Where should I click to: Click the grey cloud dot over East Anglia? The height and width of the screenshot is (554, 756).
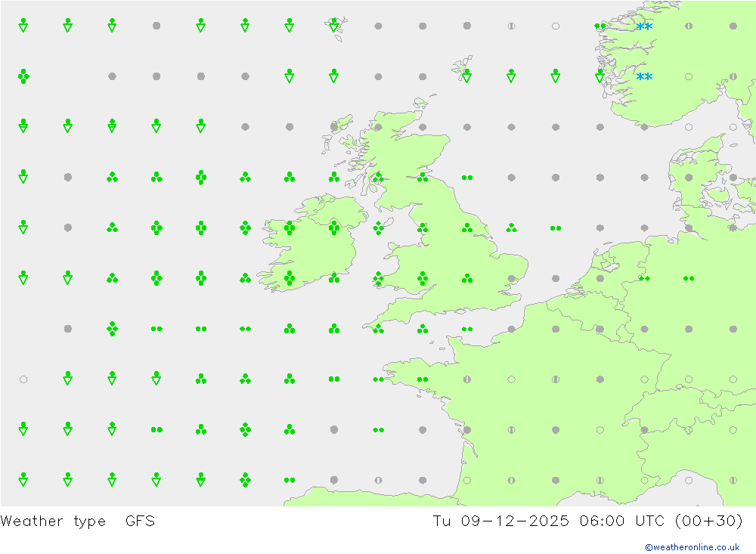click(511, 279)
